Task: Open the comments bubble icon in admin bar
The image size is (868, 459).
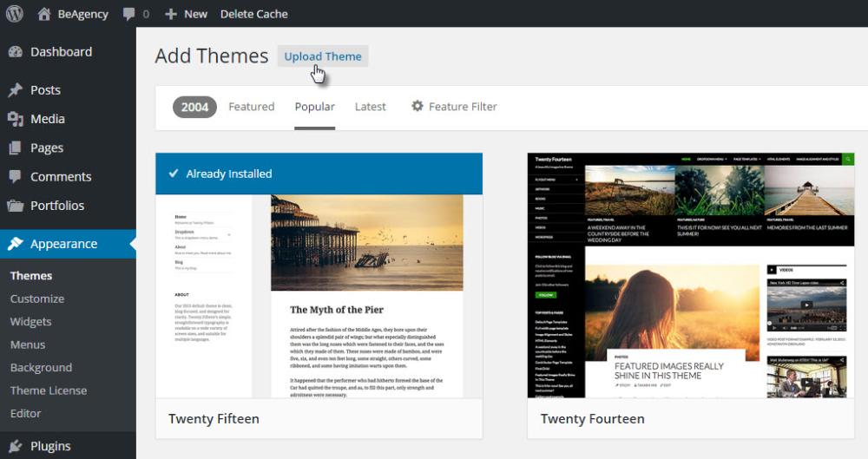Action: tap(128, 14)
